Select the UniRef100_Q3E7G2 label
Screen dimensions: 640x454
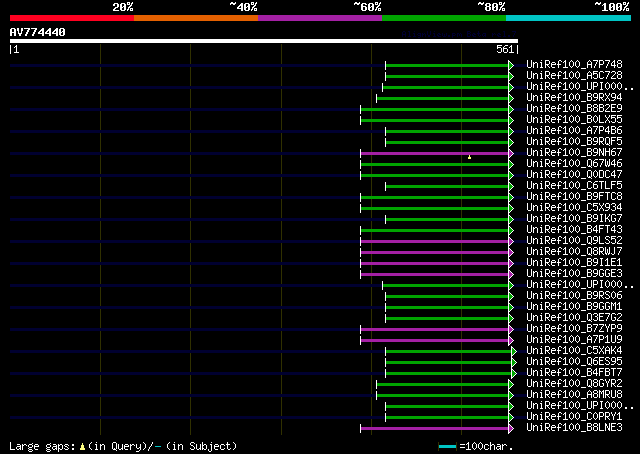tap(574, 318)
